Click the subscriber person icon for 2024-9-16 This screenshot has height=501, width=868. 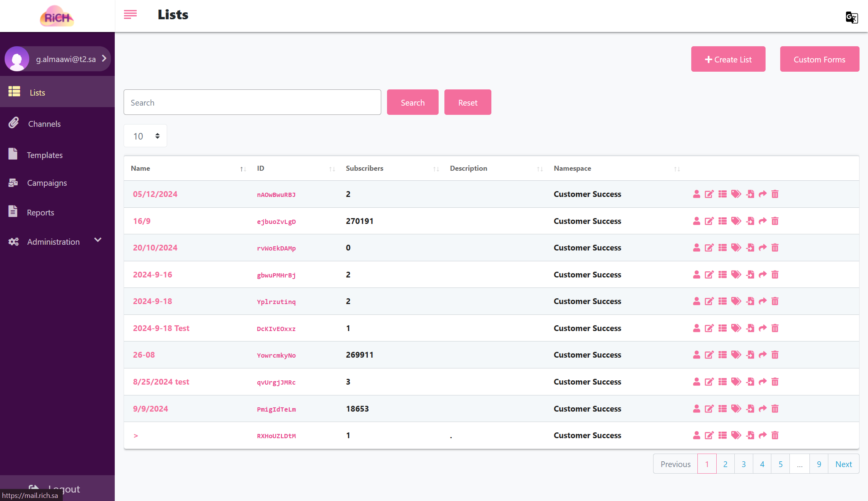click(x=696, y=275)
